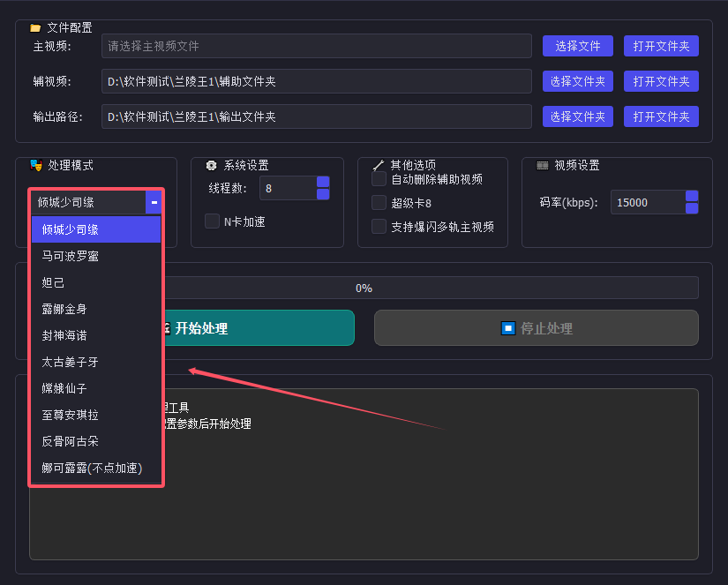728x585 pixels.
Task: Click 选择文件 for the main video
Action: coord(577,46)
